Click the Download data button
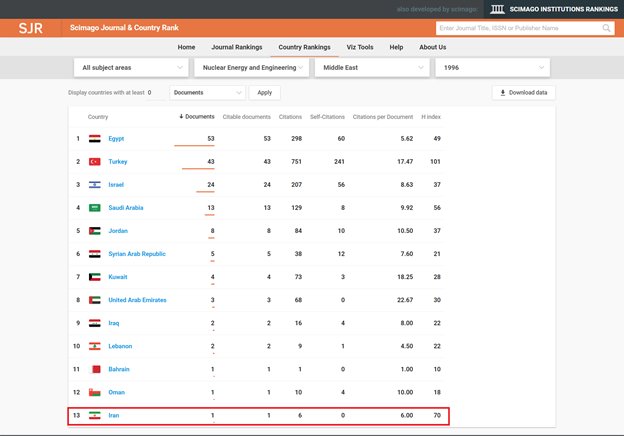The height and width of the screenshot is (436, 624). coord(524,92)
